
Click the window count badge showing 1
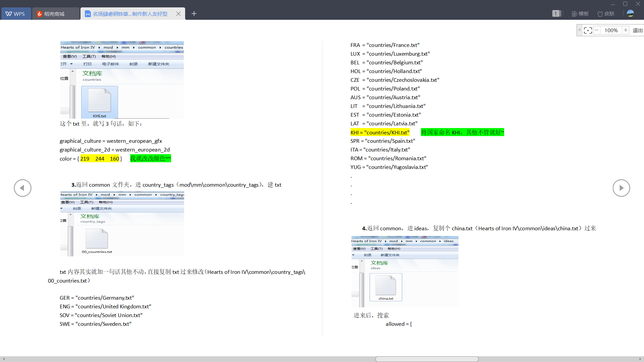(556, 13)
